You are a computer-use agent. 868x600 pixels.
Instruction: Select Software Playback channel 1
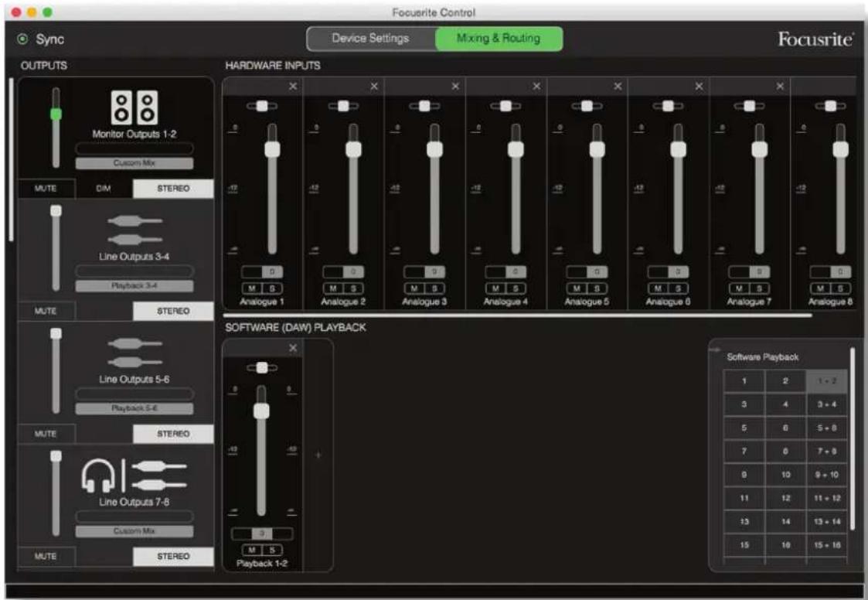coord(744,381)
